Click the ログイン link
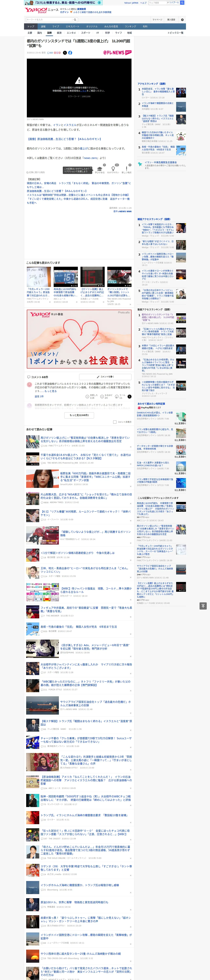Screen dimensions: 210x980 pyautogui.click(x=64, y=12)
